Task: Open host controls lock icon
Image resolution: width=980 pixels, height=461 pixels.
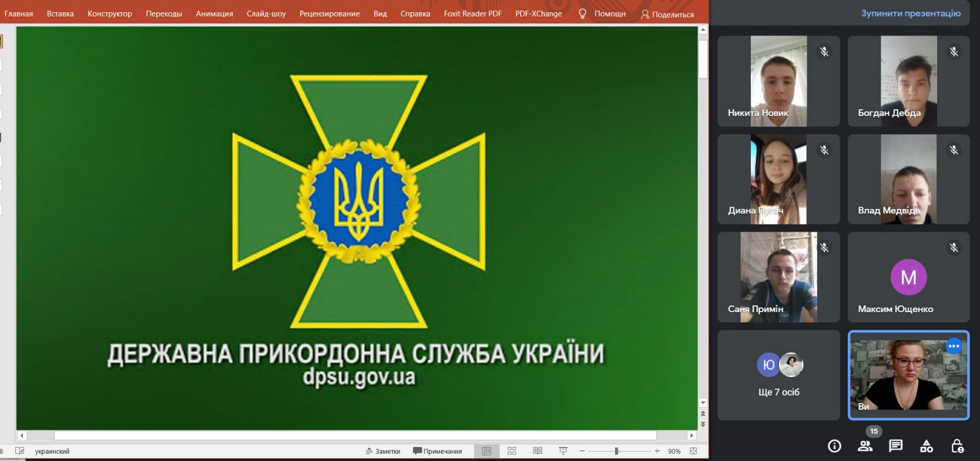Action: [957, 446]
